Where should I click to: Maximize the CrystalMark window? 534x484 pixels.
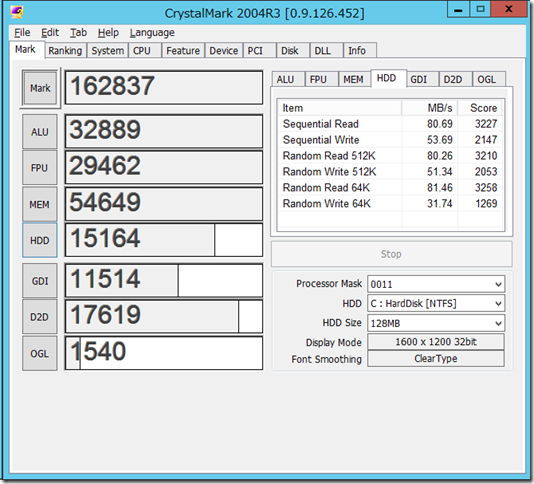click(x=480, y=9)
